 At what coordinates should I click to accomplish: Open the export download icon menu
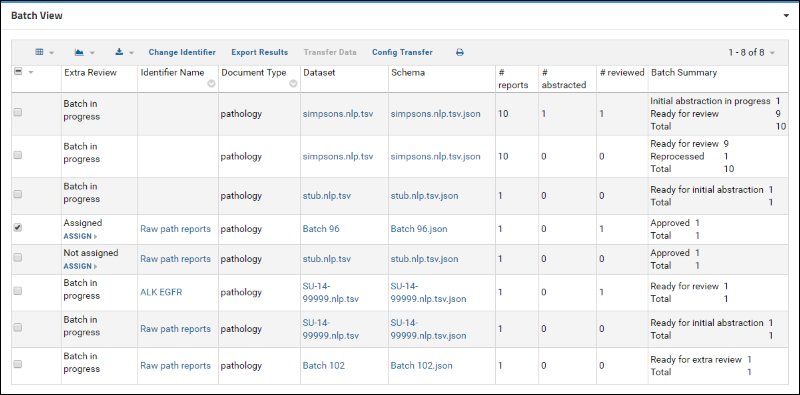tap(124, 52)
